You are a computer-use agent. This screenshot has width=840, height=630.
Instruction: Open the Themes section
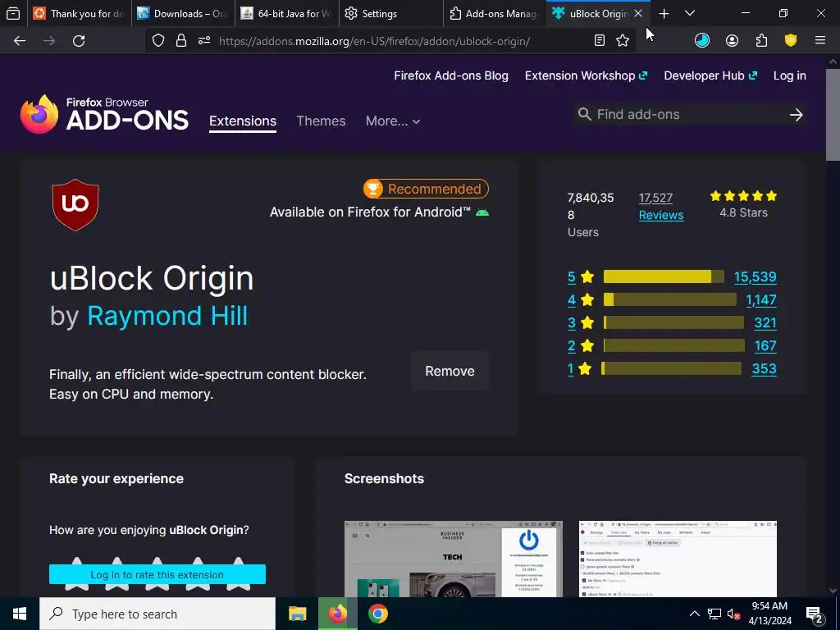pos(321,121)
